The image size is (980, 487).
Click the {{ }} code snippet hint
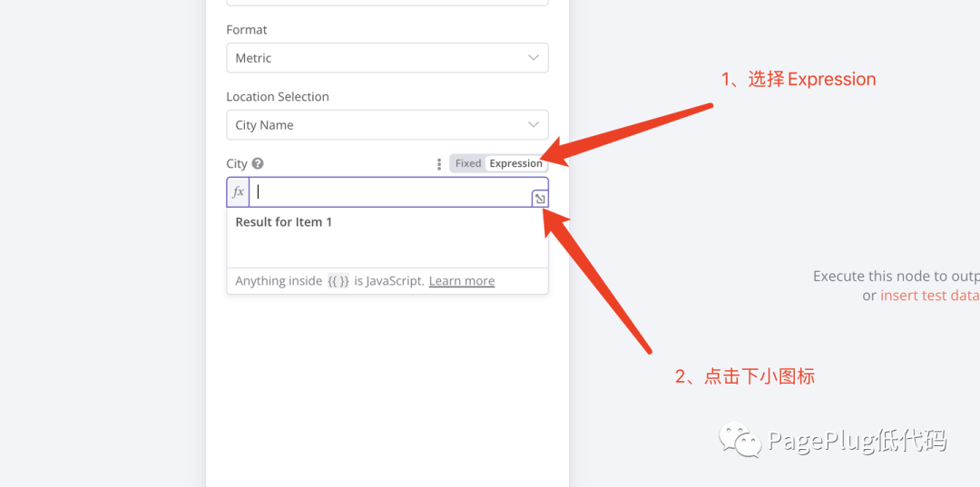(x=338, y=281)
